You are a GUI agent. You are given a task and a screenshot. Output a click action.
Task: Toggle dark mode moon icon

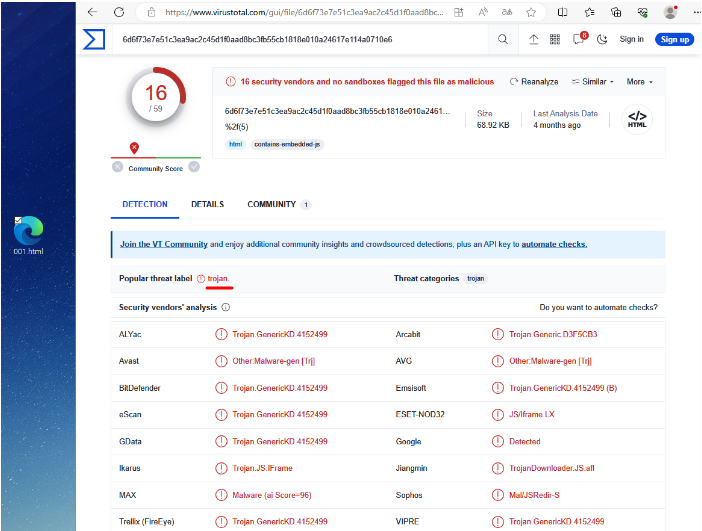[602, 39]
